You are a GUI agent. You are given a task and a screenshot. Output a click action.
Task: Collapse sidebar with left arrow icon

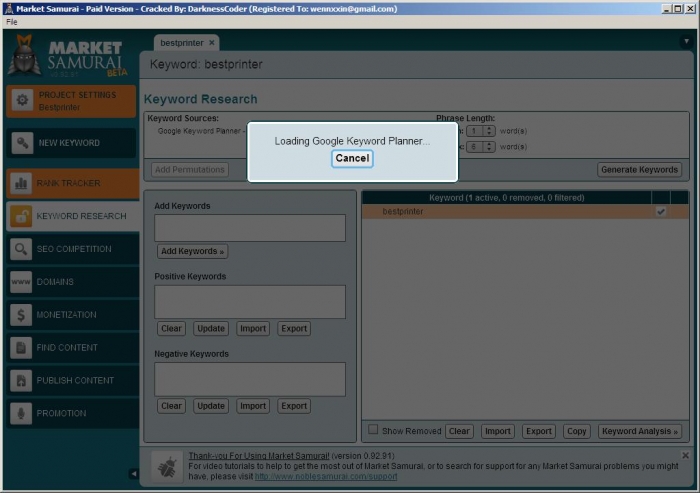click(133, 474)
